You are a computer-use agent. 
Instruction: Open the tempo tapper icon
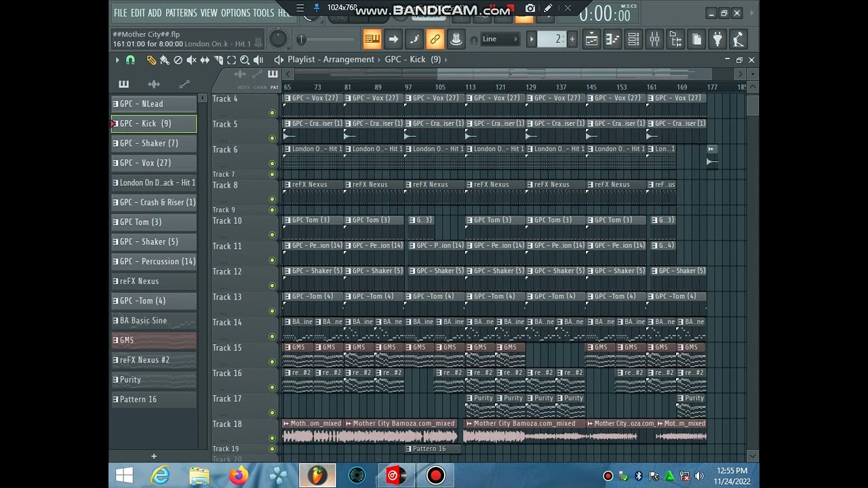pyautogui.click(x=738, y=39)
